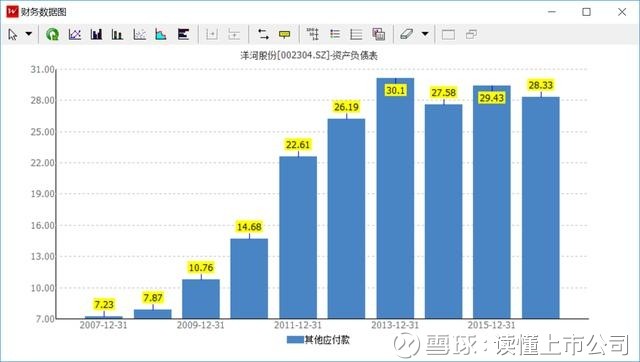Click the 2007-12-31 axis label
The width and height of the screenshot is (640, 362).
(x=103, y=325)
